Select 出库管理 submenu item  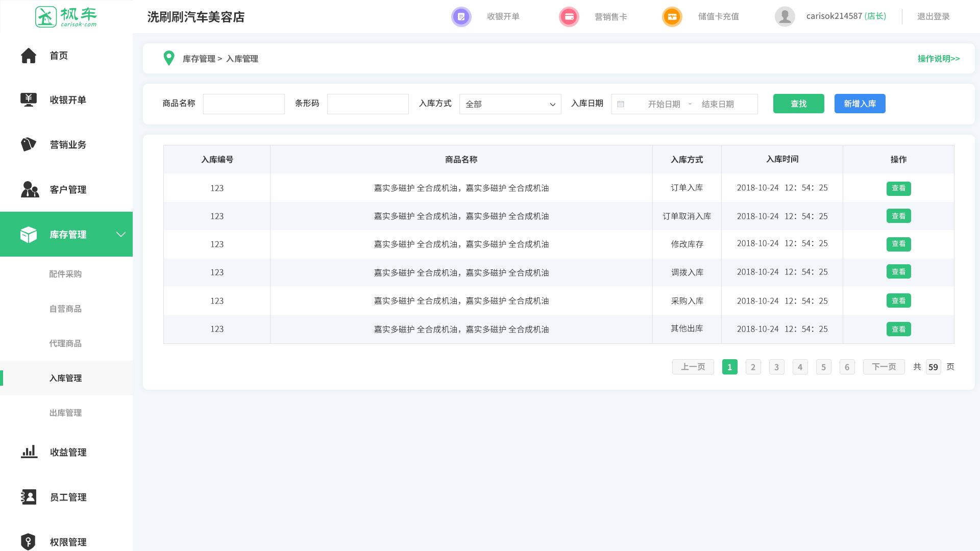(x=65, y=413)
